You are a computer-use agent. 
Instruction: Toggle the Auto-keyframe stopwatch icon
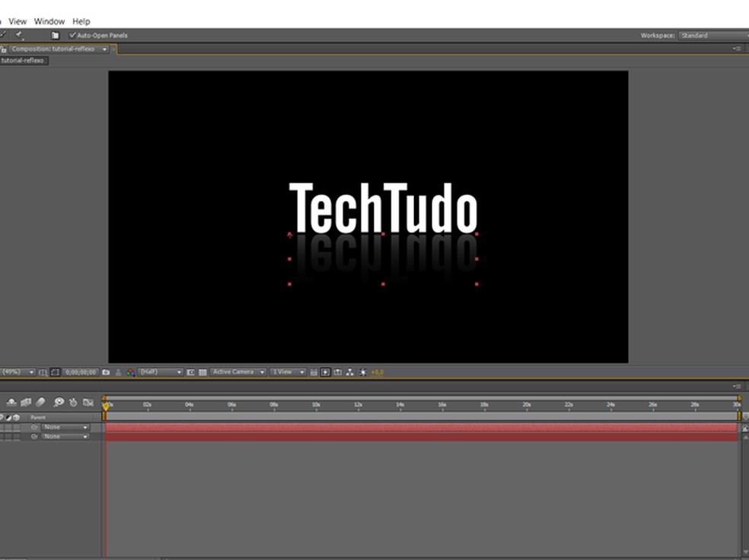(73, 402)
